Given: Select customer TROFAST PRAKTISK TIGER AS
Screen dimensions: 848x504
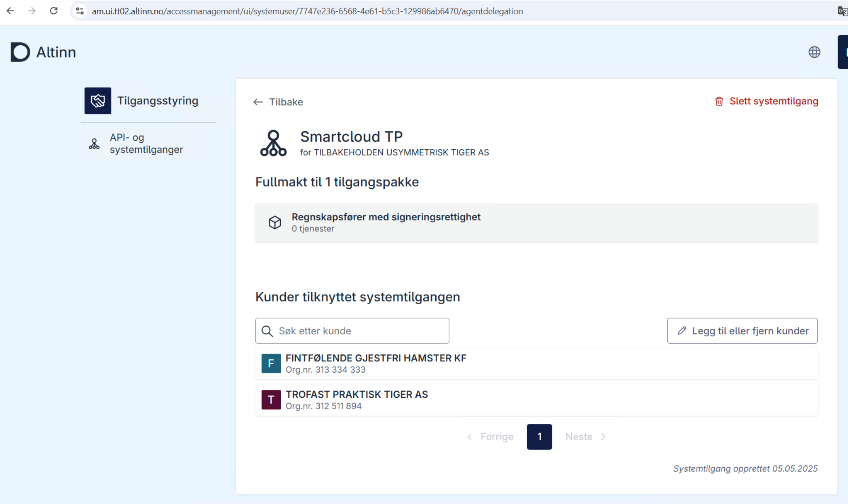Looking at the screenshot, I should [x=536, y=400].
